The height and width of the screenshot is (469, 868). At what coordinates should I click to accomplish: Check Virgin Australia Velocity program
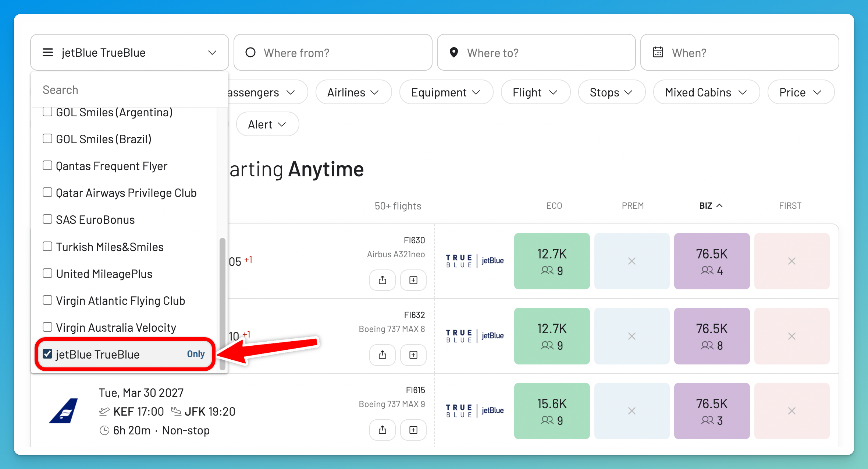(x=47, y=327)
